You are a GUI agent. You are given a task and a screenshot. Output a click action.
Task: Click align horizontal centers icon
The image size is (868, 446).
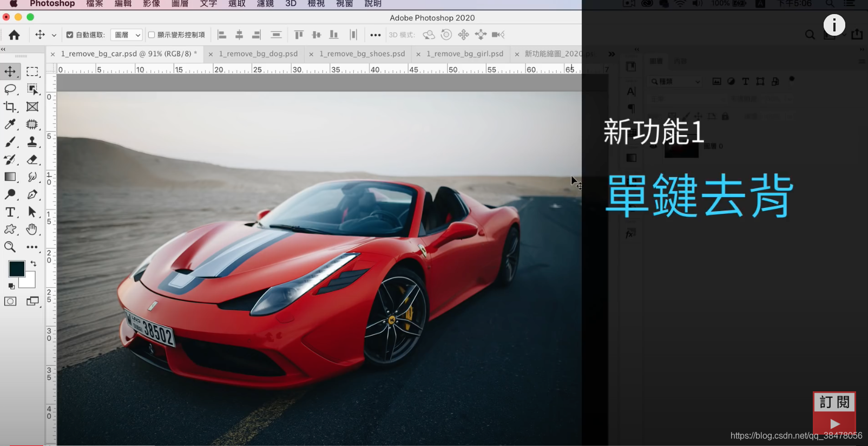click(x=239, y=35)
